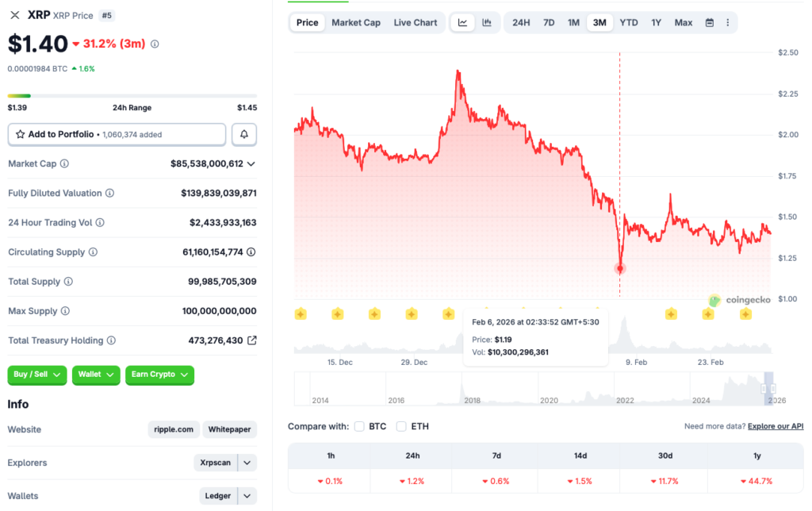Open the calendar date range picker

click(710, 22)
